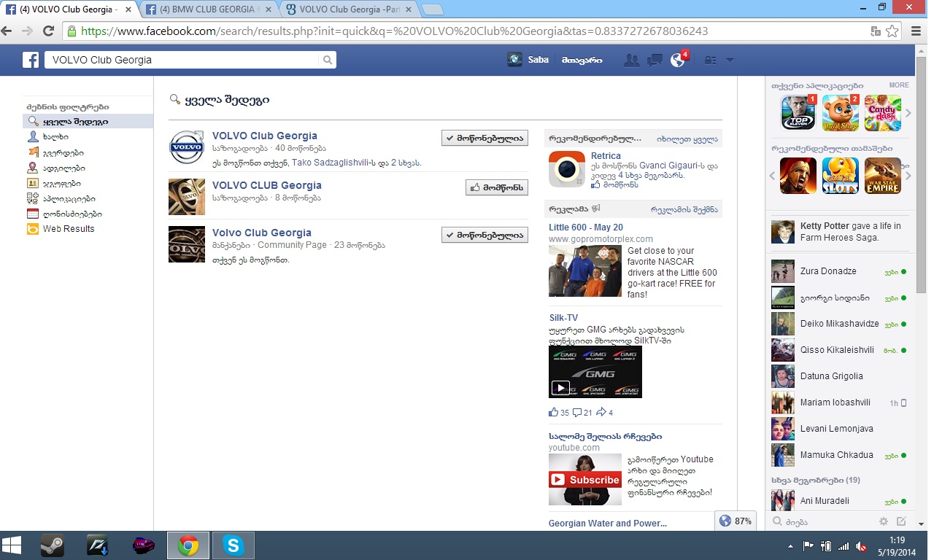The width and height of the screenshot is (934, 560).
Task: Toggle liked button for Volvo Club Georgia Community Page
Action: pos(485,235)
